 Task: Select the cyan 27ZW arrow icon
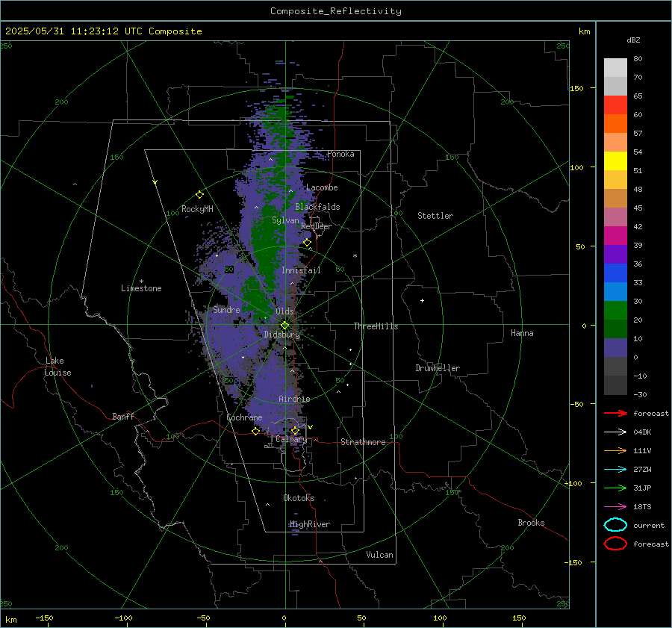tap(615, 470)
